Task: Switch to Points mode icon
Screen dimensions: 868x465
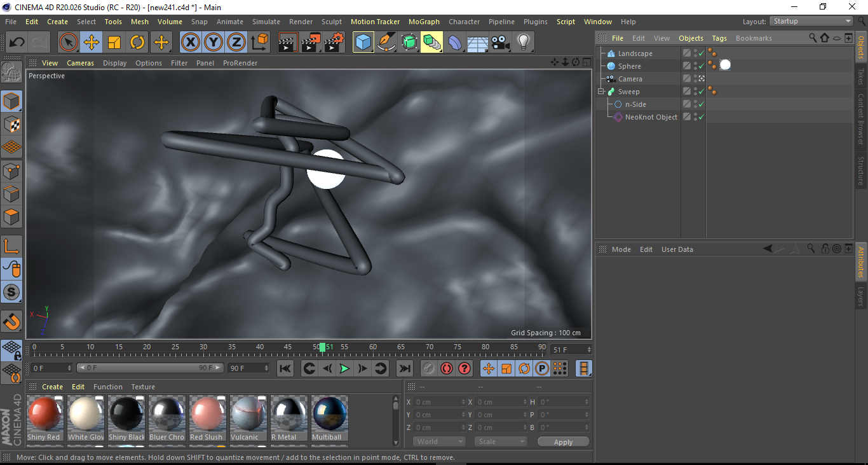Action: pyautogui.click(x=11, y=170)
